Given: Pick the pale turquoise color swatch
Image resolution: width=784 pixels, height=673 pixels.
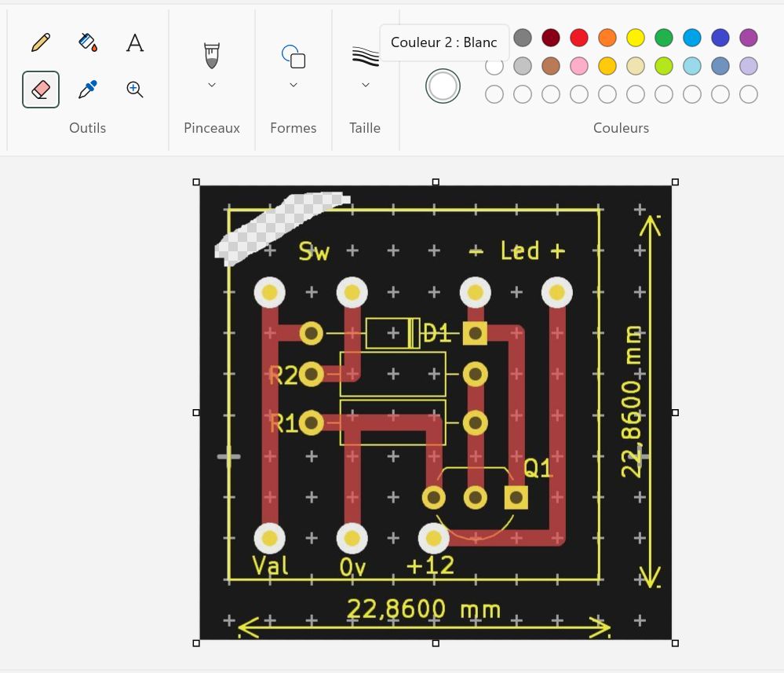Looking at the screenshot, I should tap(692, 66).
